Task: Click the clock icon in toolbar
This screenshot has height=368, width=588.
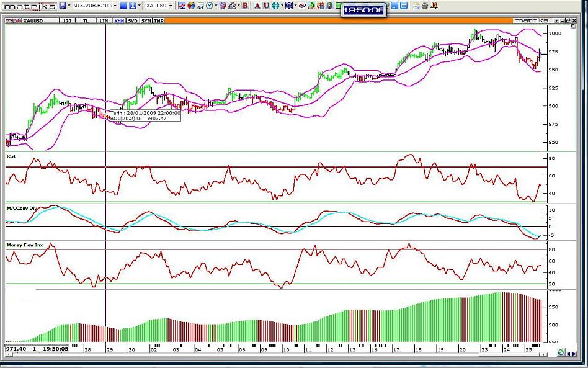Action: (x=210, y=6)
